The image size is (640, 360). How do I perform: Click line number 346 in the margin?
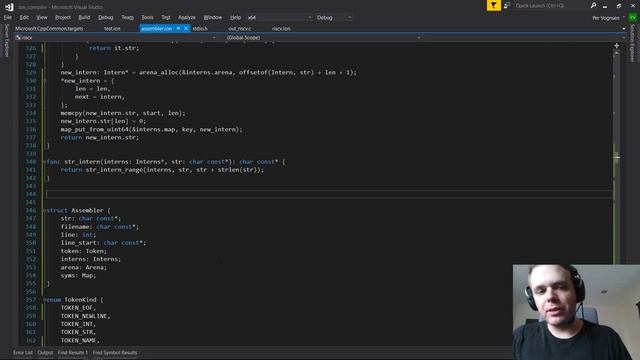tap(31, 211)
